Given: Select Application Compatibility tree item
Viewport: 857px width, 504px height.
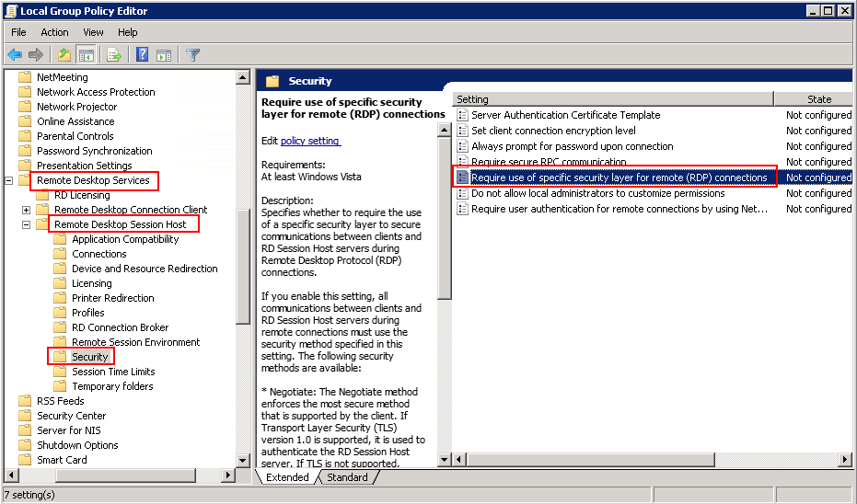Looking at the screenshot, I should coord(125,239).
